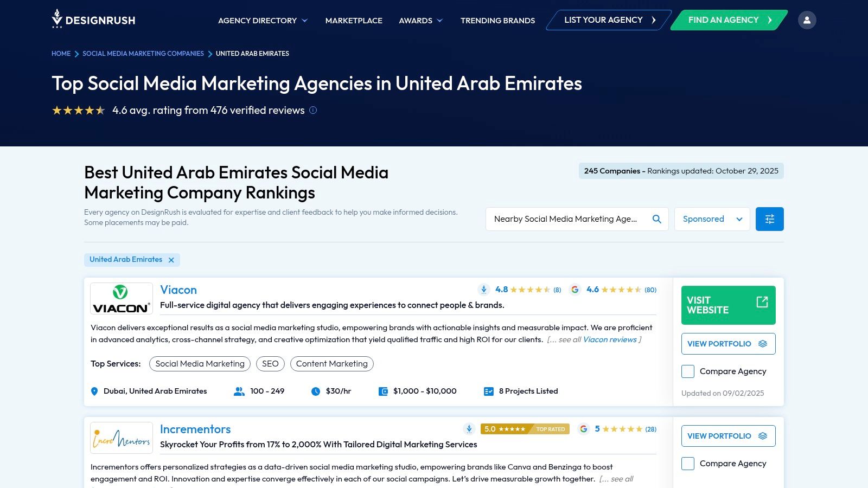Click the United Arab Emirates breadcrumb

click(x=252, y=54)
